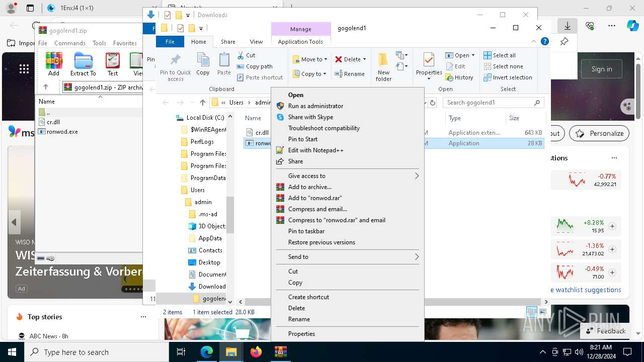Choose Run as administrator in context menu

point(315,106)
